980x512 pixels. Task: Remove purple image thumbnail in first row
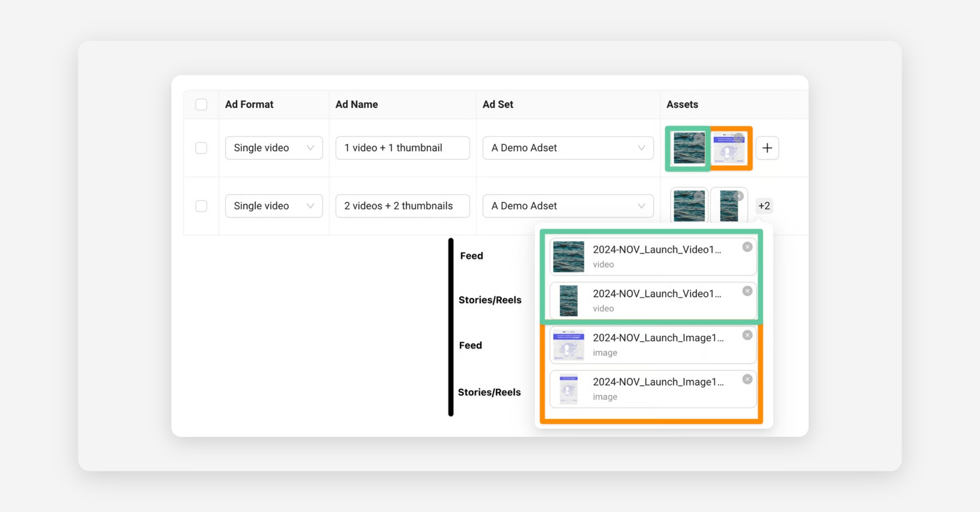pyautogui.click(x=738, y=138)
